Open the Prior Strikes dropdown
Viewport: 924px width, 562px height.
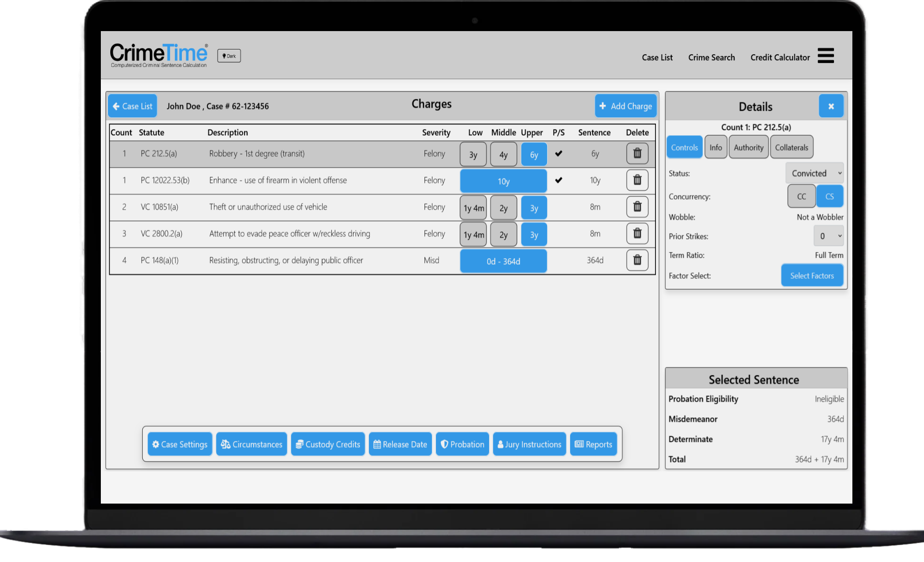(x=828, y=236)
